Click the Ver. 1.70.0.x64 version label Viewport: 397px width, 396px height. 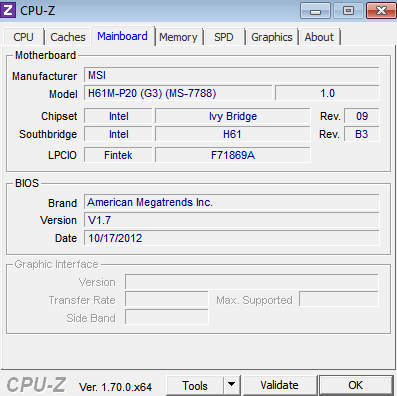(115, 387)
